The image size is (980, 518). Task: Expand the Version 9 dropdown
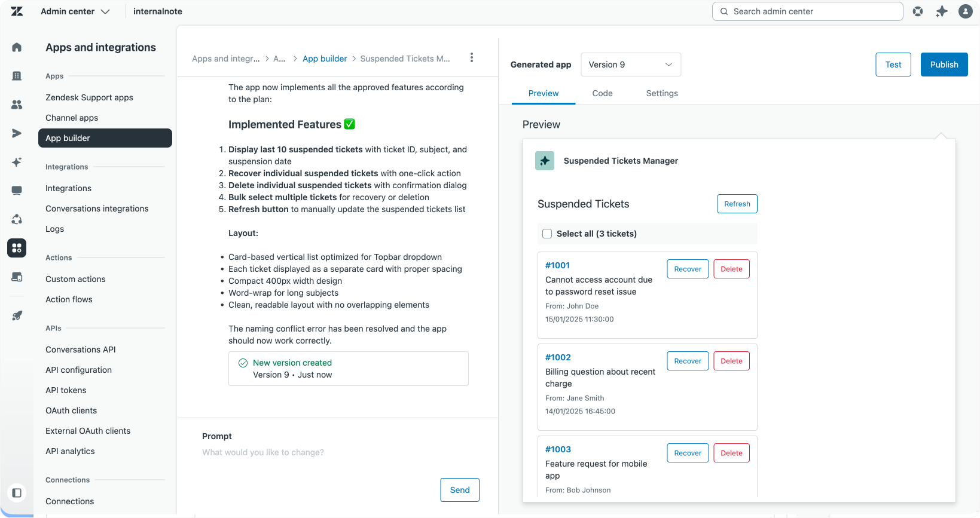[630, 65]
